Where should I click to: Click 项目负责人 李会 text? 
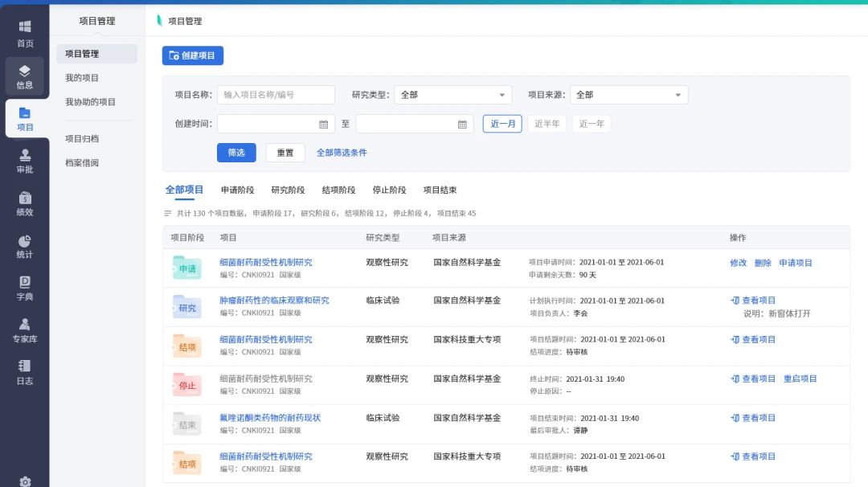tap(559, 313)
